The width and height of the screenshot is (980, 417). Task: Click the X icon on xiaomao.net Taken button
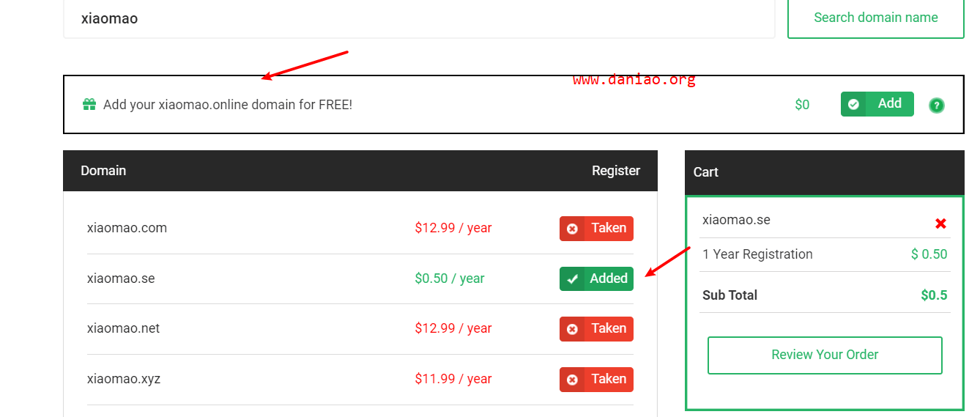[572, 329]
